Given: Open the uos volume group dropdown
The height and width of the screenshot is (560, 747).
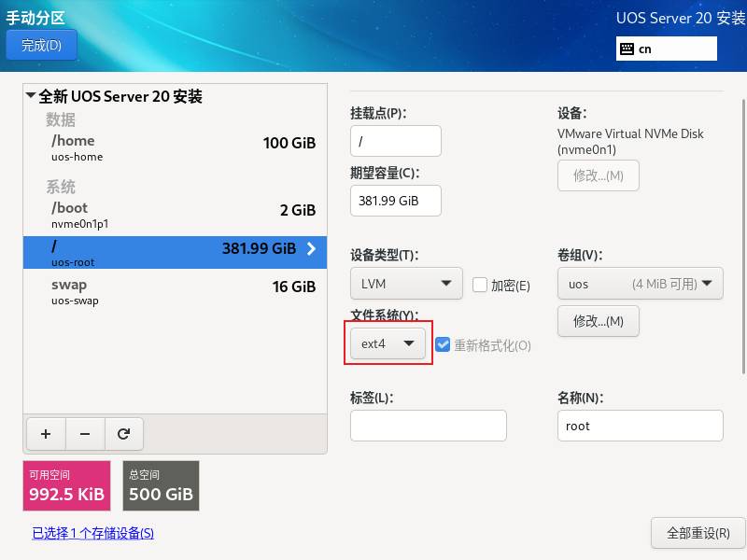Looking at the screenshot, I should point(640,284).
